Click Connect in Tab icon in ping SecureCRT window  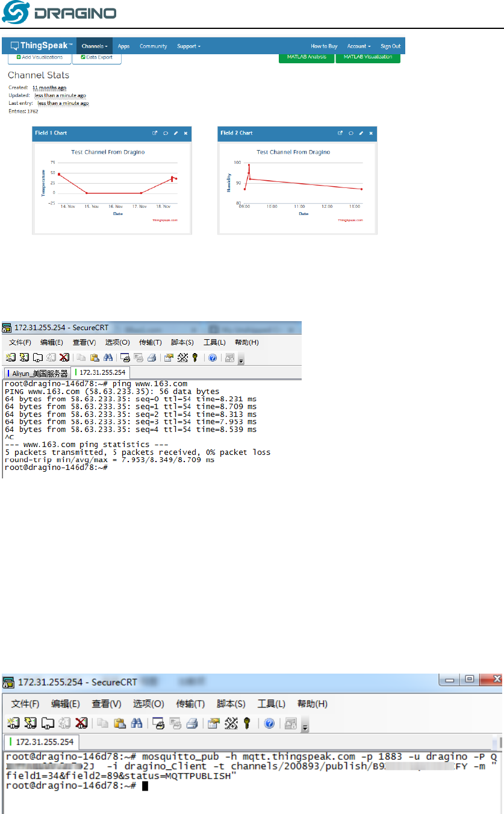click(x=37, y=357)
